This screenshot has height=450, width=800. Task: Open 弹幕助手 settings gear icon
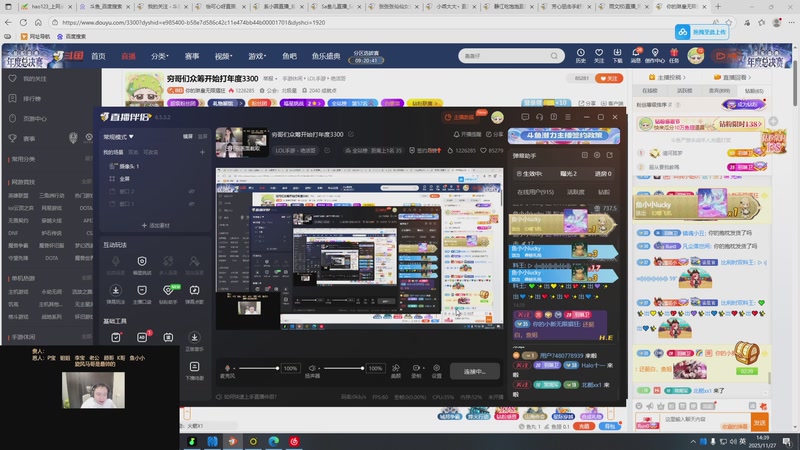pyautogui.click(x=597, y=155)
